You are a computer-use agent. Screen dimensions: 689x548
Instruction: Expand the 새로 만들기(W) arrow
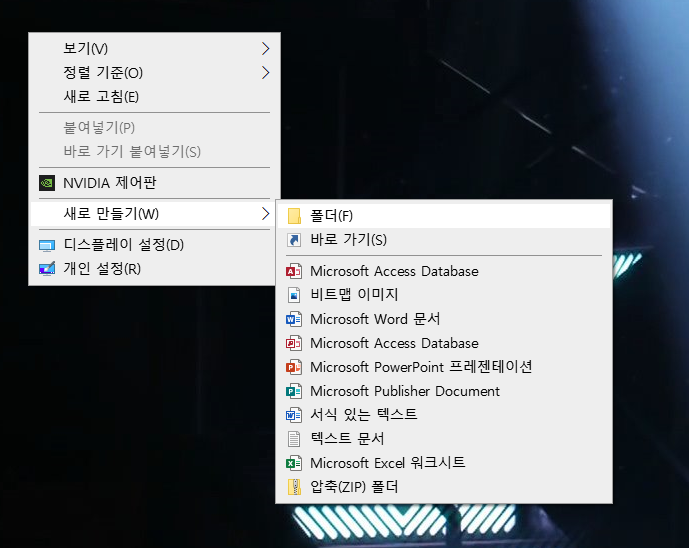[265, 214]
